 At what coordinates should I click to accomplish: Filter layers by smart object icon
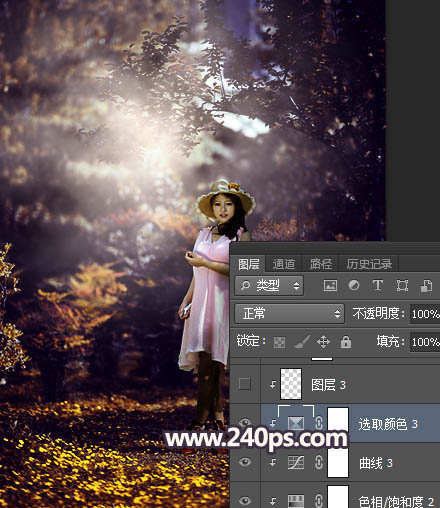tap(426, 286)
